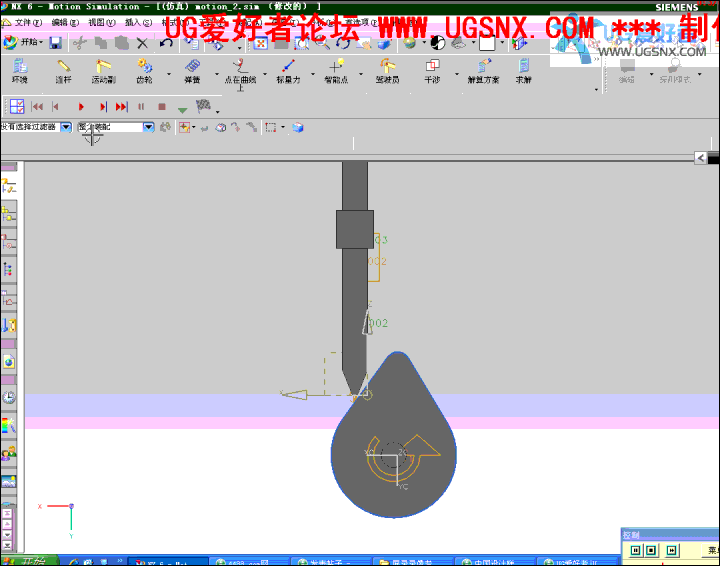
Task: Click the Undo arrow icon
Action: [166, 43]
